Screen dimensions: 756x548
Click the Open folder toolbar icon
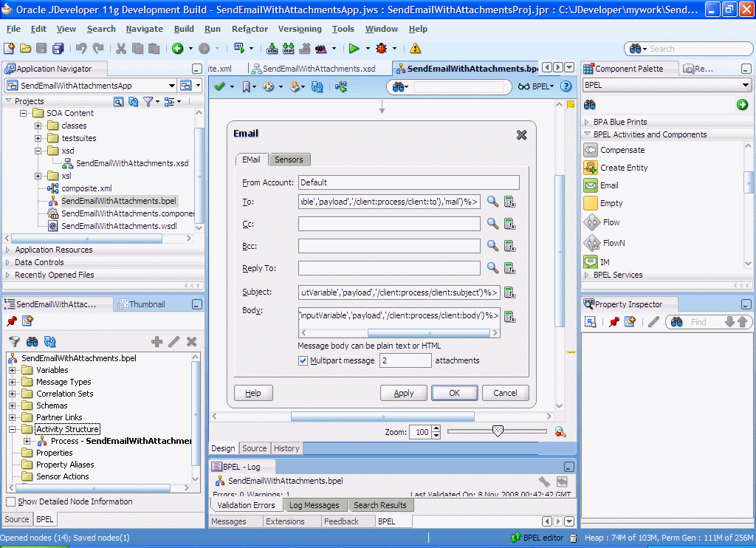pos(26,48)
